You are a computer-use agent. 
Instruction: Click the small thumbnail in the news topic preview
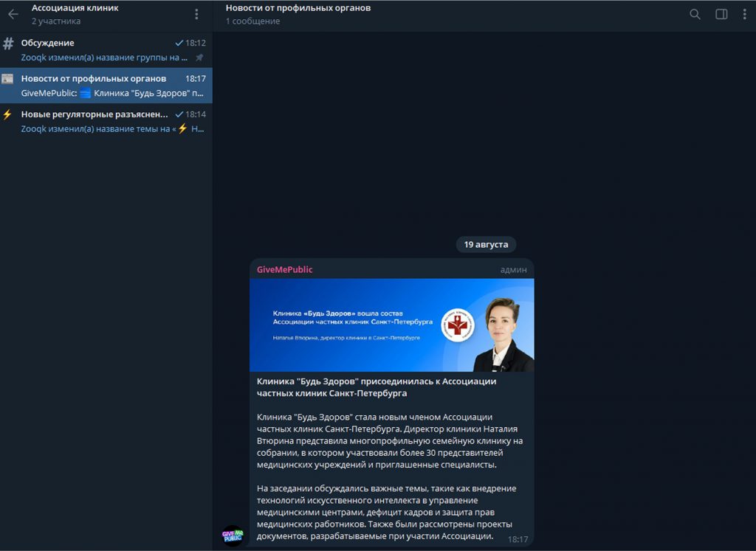point(85,93)
